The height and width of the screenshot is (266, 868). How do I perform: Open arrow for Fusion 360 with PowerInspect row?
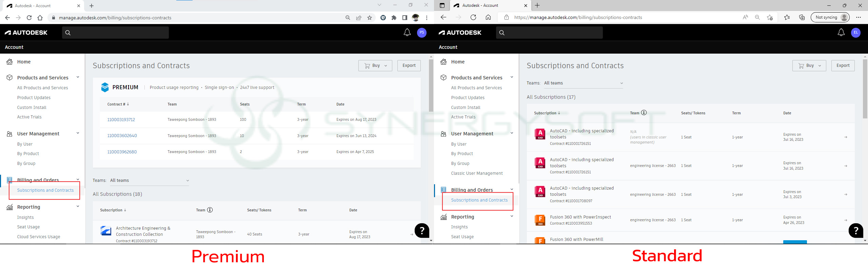pos(846,220)
